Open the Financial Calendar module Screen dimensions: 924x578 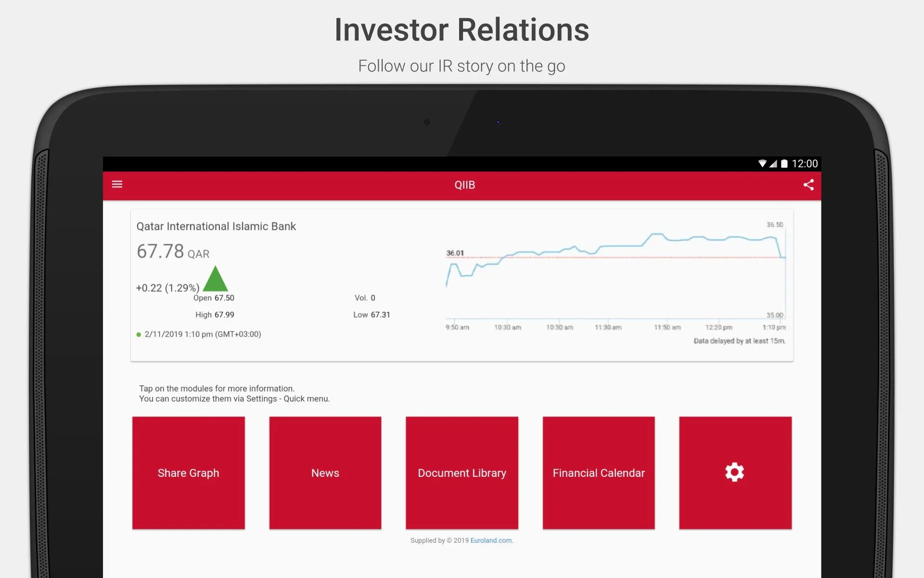[x=598, y=473]
